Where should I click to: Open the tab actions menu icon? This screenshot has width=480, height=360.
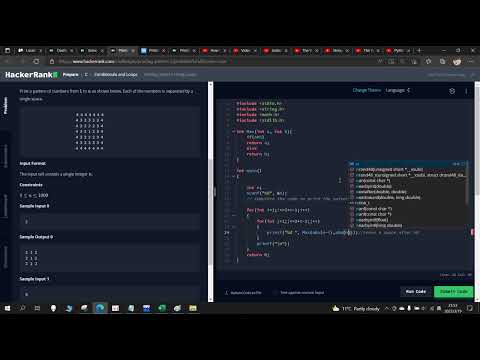coord(7,51)
